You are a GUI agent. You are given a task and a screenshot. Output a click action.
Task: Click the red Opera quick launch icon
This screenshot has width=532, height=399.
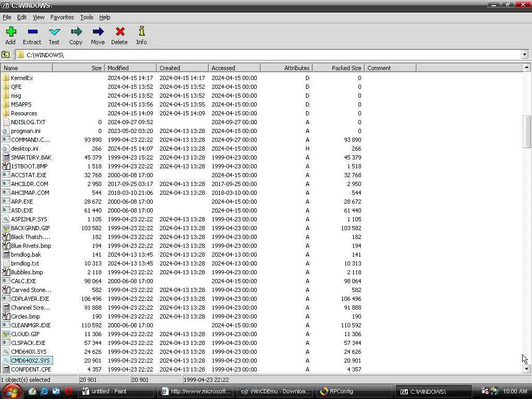[x=68, y=391]
